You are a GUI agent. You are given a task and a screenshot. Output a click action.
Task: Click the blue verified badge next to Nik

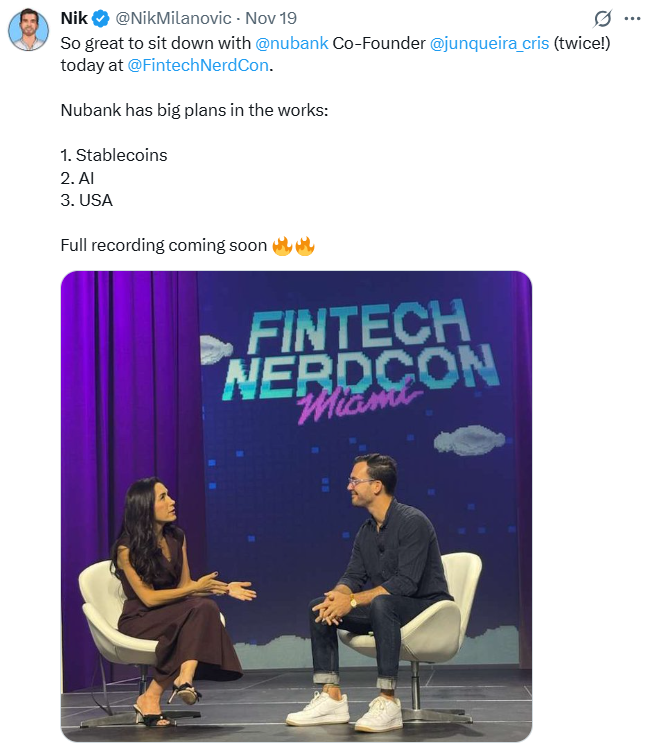pyautogui.click(x=101, y=19)
